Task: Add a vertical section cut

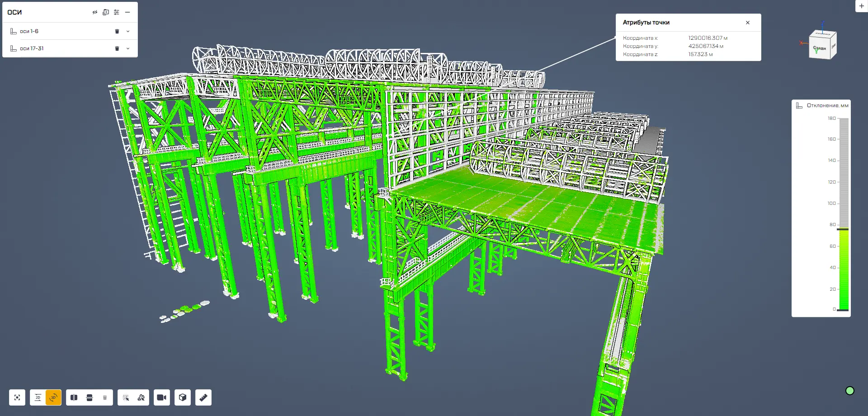Action: (x=74, y=397)
